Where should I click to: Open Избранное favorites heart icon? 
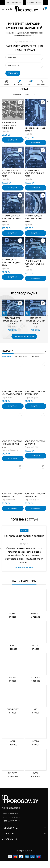click(x=18, y=83)
